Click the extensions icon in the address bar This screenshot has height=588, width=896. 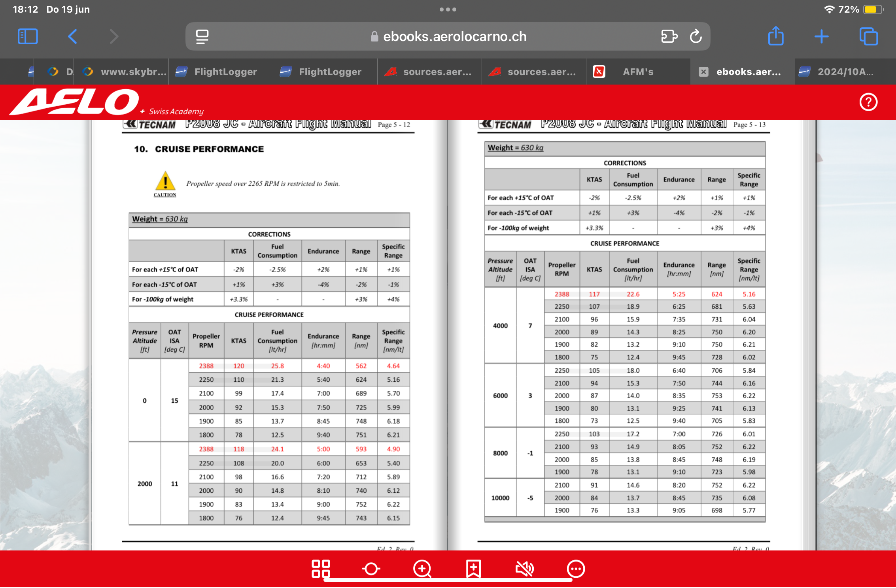pyautogui.click(x=669, y=36)
